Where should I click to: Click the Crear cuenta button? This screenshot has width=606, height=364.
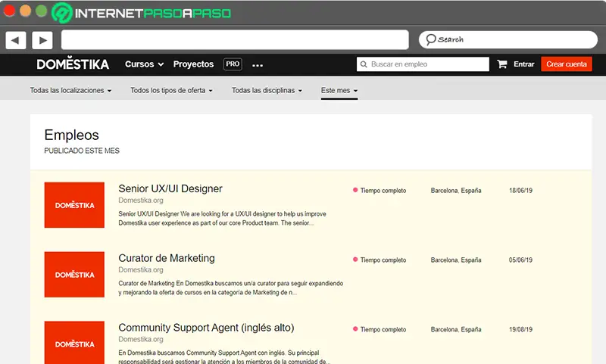(567, 64)
